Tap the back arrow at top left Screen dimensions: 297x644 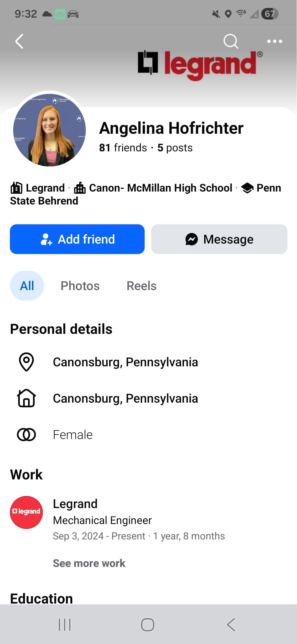tap(19, 41)
